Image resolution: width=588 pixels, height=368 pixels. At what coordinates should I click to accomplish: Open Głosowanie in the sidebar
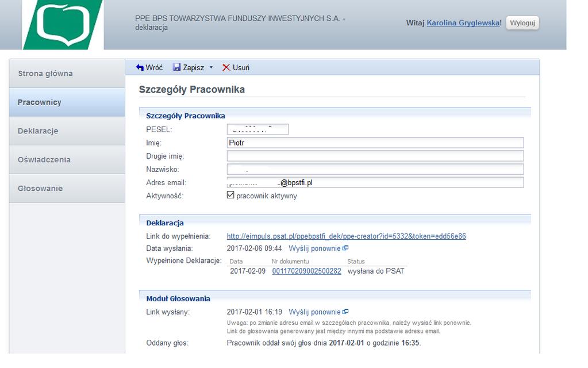click(x=67, y=189)
